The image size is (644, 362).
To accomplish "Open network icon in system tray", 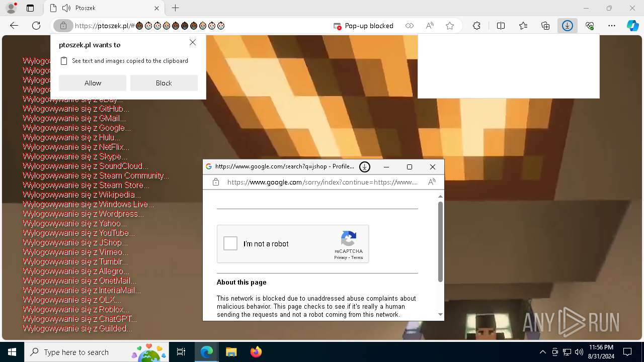I will (x=567, y=352).
